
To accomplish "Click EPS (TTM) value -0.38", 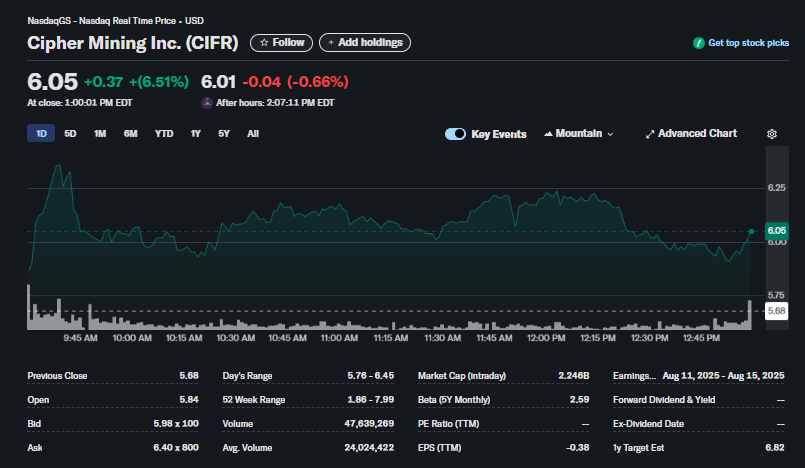I will coord(578,447).
